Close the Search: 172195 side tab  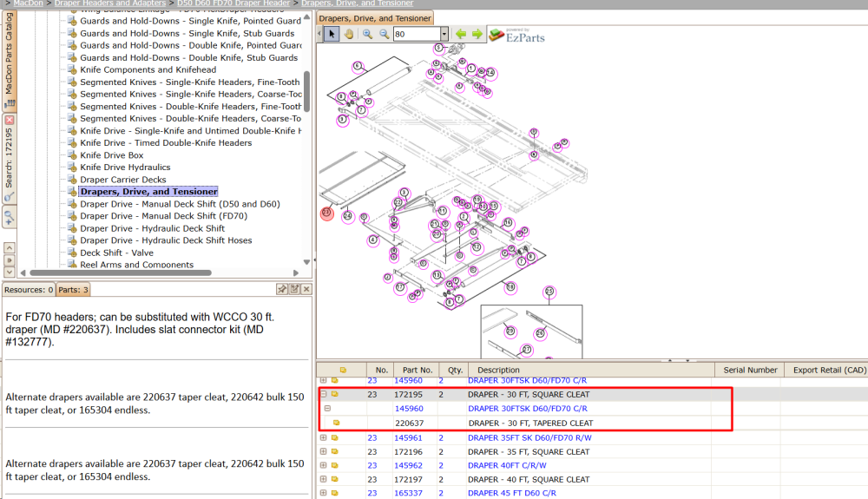click(9, 120)
